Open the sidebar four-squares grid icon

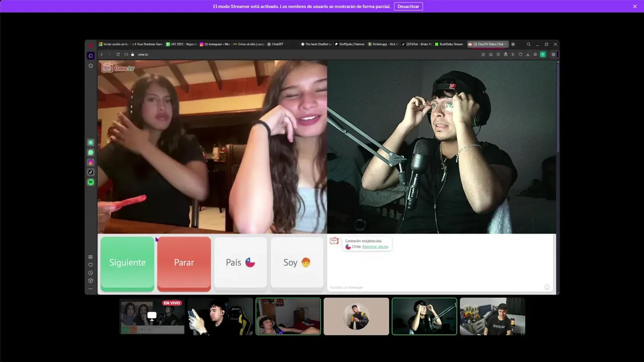(91, 257)
